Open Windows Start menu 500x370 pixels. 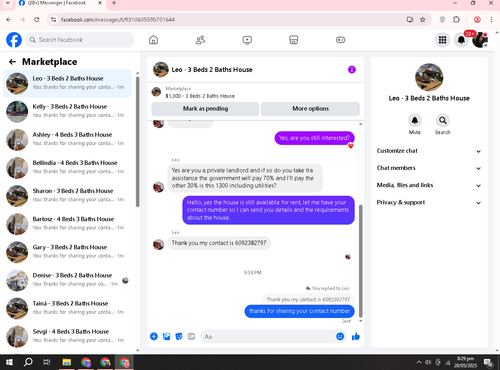[9, 362]
